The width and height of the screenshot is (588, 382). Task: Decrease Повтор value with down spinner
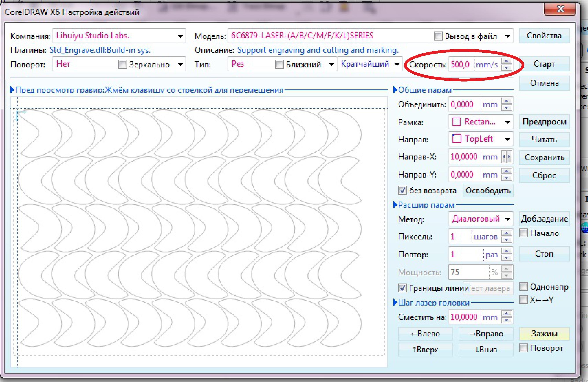pos(507,258)
